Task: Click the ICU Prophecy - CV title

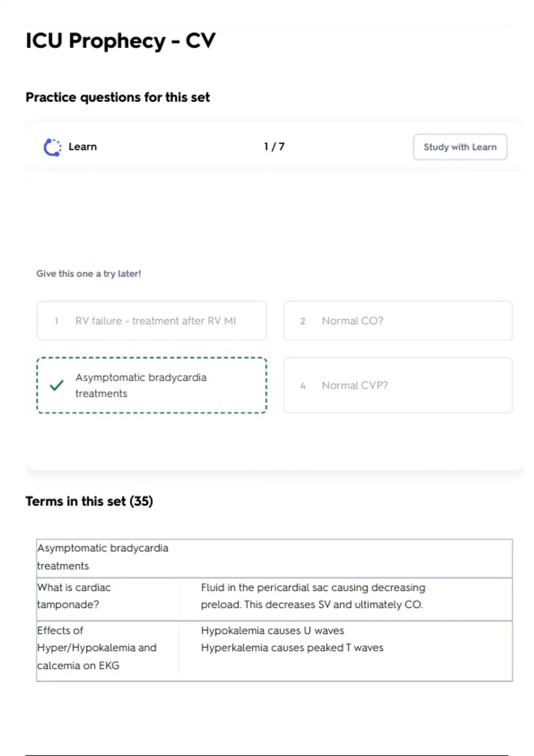Action: [120, 41]
